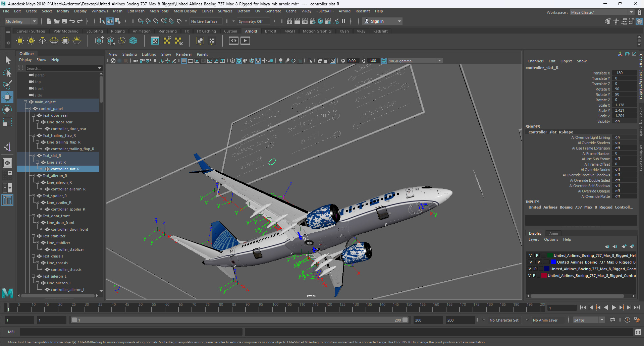Pick the Paint selection tool
The image size is (644, 346).
7,85
